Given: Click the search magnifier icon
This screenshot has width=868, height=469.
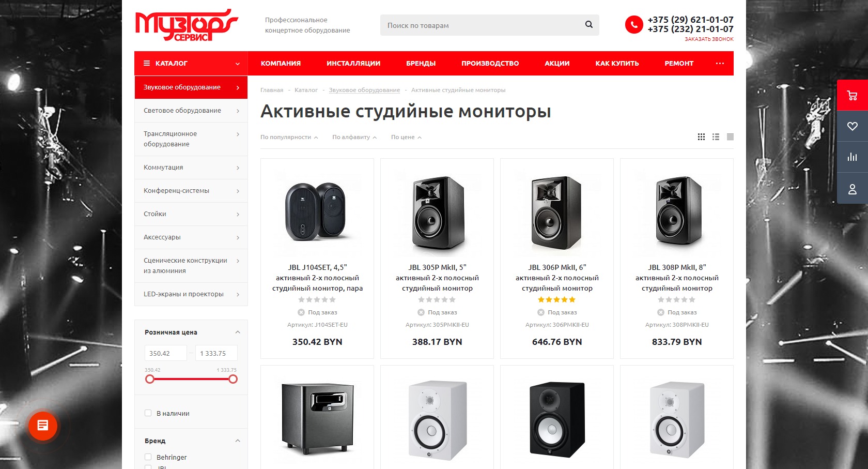Looking at the screenshot, I should pos(588,25).
